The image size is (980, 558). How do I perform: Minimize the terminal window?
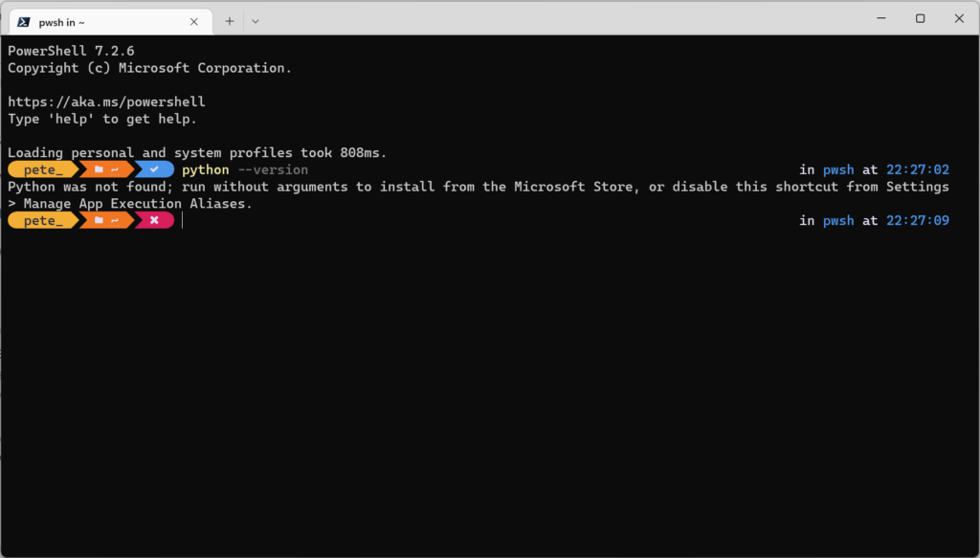coord(881,19)
